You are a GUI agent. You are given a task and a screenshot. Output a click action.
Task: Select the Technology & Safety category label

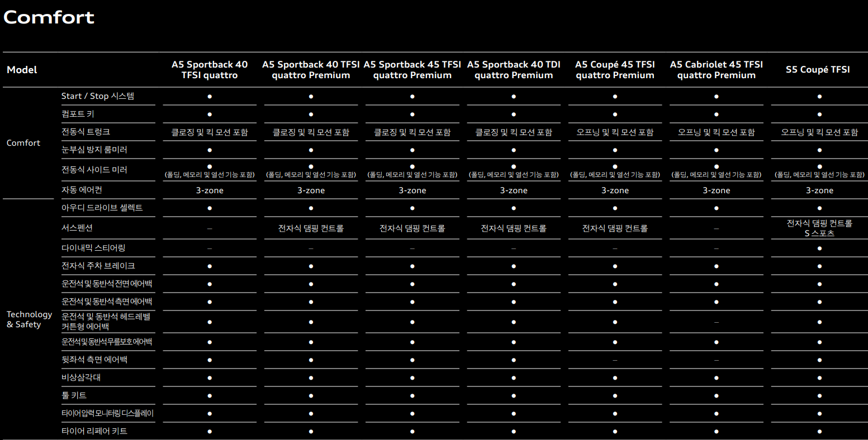[29, 319]
